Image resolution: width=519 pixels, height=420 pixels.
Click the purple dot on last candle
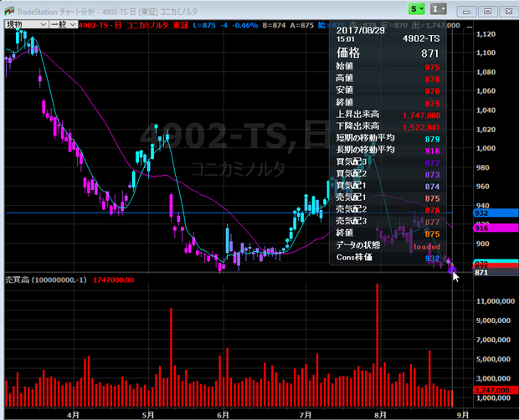pos(452,270)
